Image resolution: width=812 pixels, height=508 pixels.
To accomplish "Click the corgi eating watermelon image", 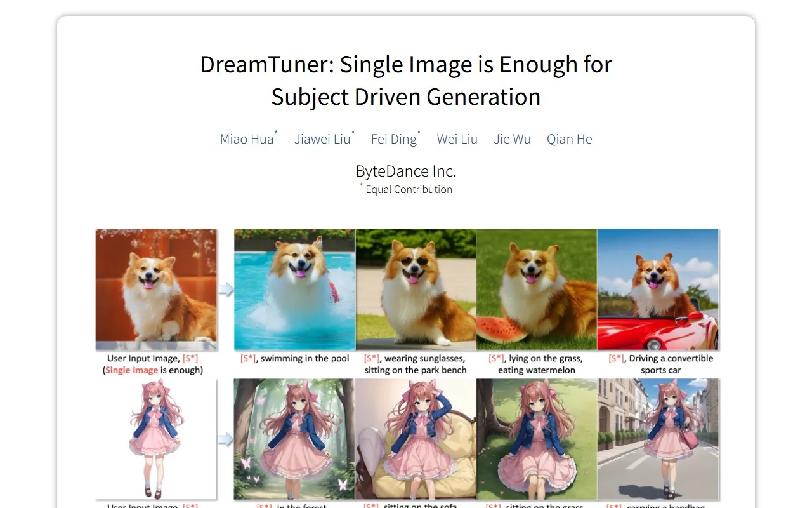I will pyautogui.click(x=537, y=289).
